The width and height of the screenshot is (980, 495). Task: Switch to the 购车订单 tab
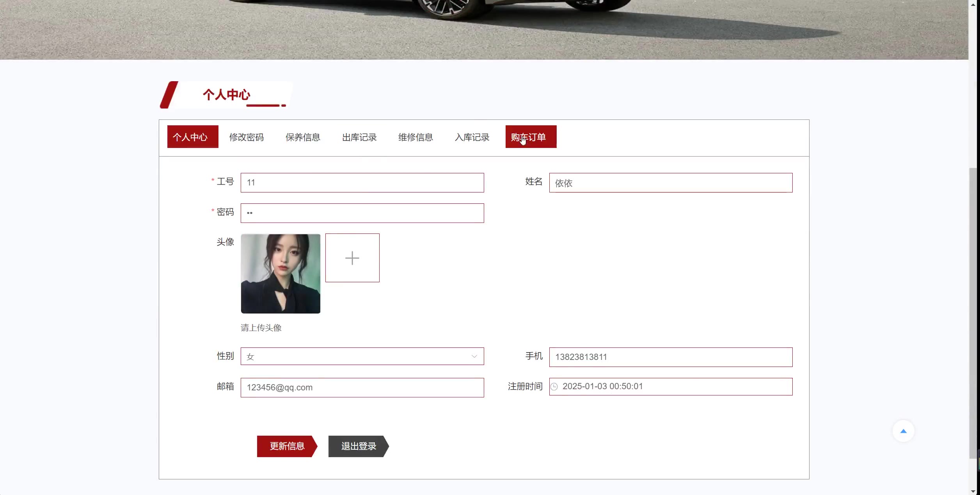[531, 137]
